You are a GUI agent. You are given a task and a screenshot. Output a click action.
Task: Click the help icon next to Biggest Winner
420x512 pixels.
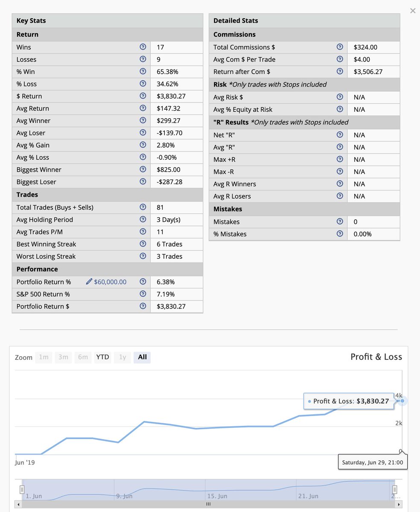click(x=143, y=169)
